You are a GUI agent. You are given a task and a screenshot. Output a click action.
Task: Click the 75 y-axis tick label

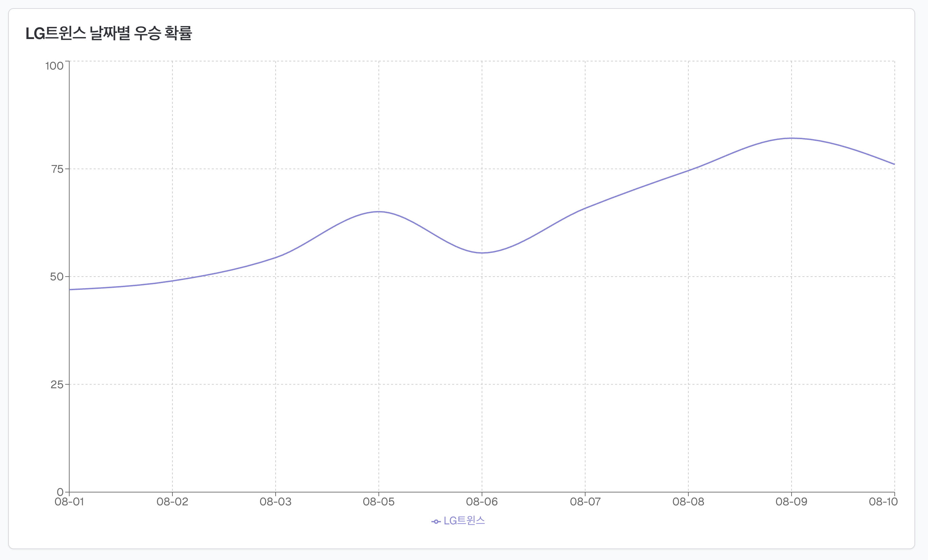click(x=57, y=169)
